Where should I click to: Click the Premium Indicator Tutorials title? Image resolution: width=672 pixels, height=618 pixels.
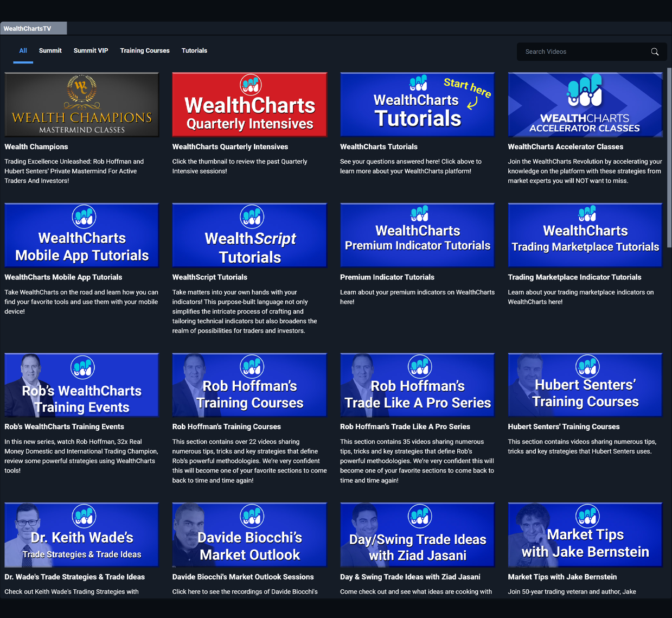387,277
